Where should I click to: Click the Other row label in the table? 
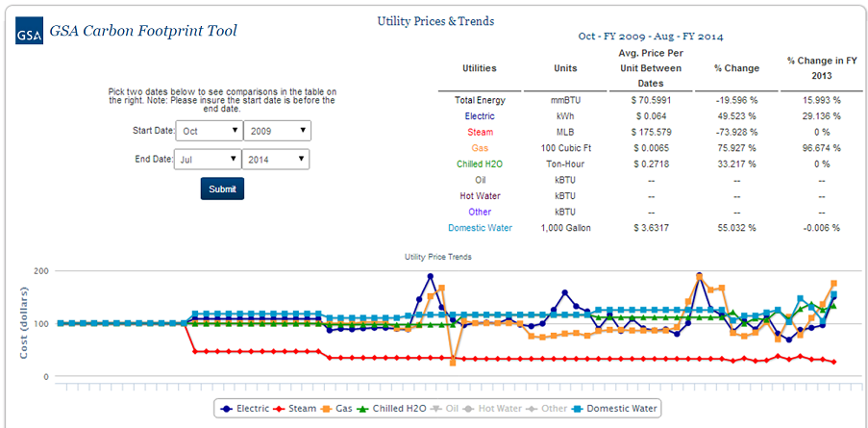coord(480,212)
